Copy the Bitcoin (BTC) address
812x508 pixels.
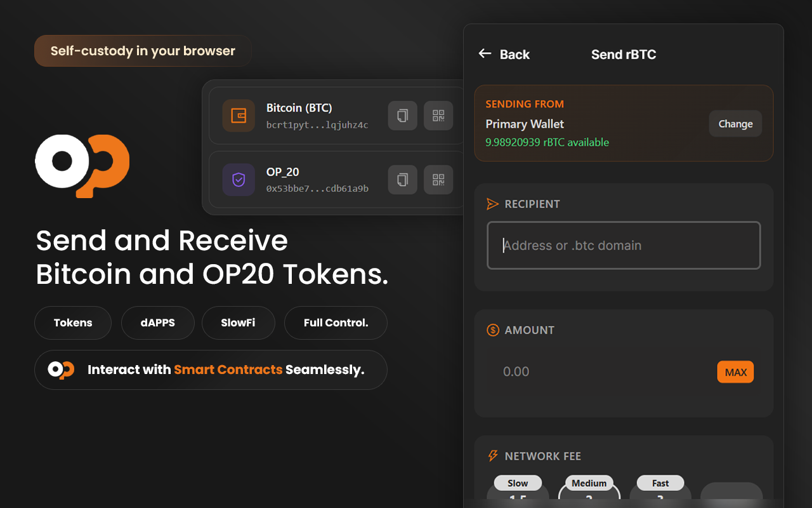(402, 116)
